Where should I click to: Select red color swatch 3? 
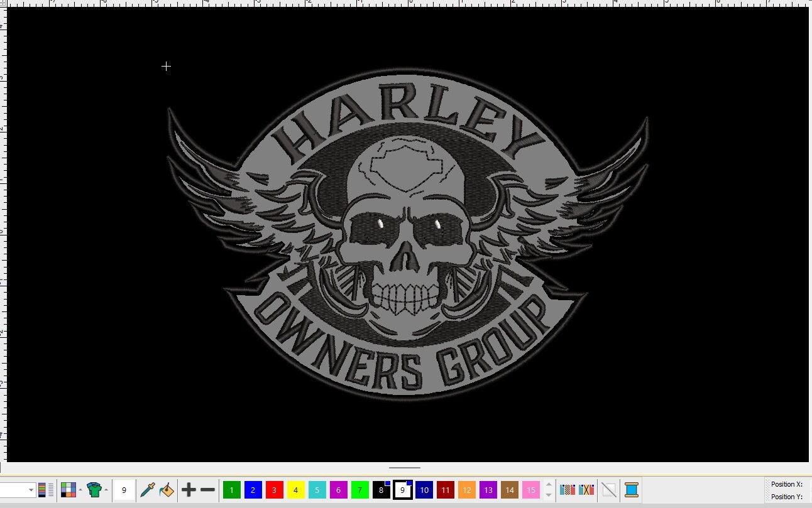click(275, 490)
